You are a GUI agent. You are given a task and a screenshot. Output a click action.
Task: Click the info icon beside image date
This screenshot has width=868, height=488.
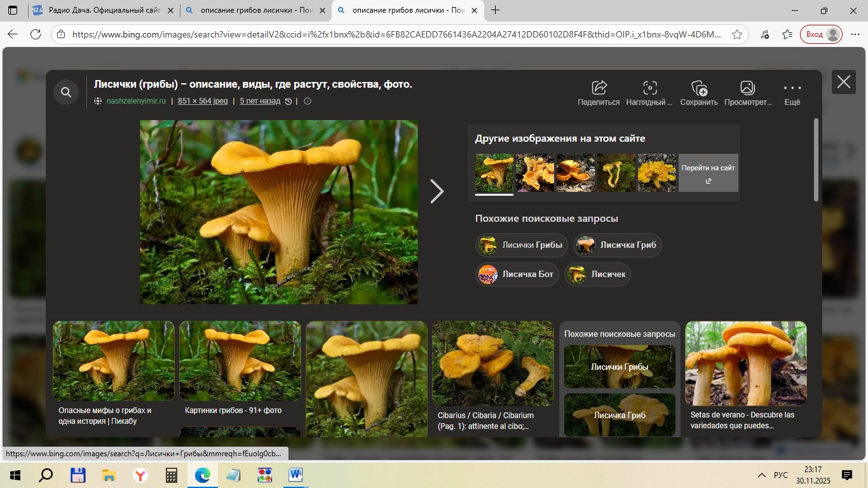(308, 101)
